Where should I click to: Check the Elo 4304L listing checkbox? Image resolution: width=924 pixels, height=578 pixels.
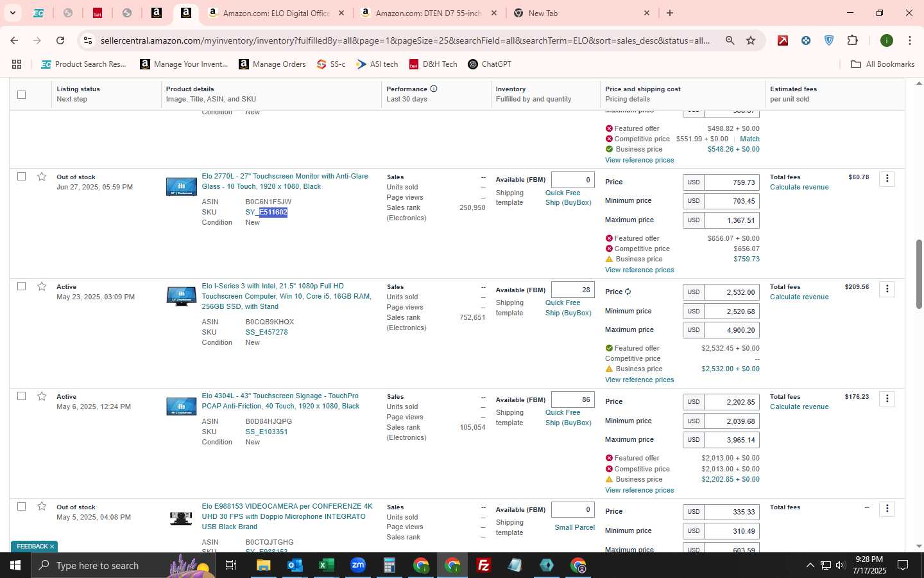21,396
